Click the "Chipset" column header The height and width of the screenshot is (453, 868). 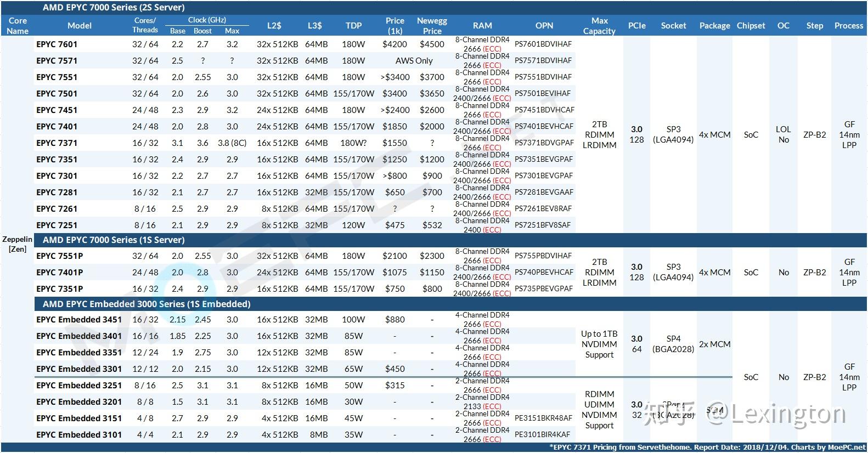[751, 26]
